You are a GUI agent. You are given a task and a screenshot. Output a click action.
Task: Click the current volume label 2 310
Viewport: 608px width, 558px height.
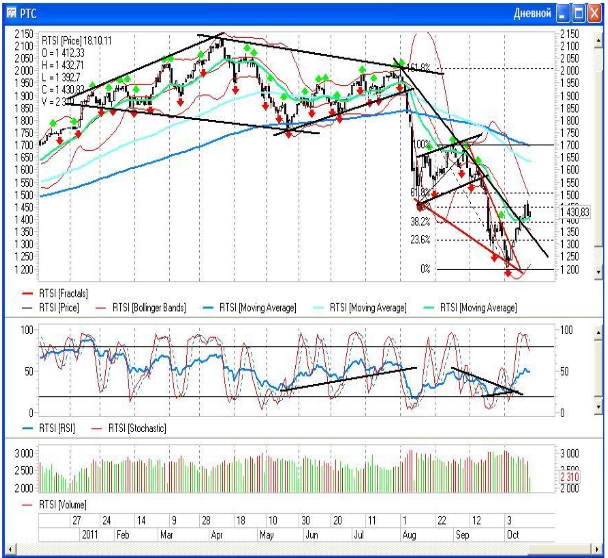pyautogui.click(x=570, y=477)
